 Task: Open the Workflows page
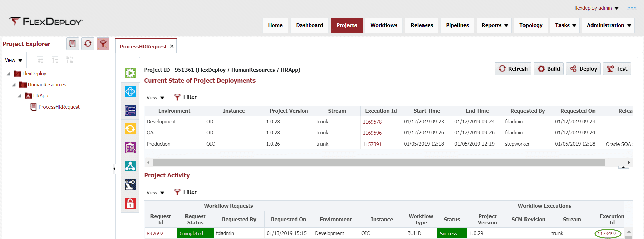point(384,25)
